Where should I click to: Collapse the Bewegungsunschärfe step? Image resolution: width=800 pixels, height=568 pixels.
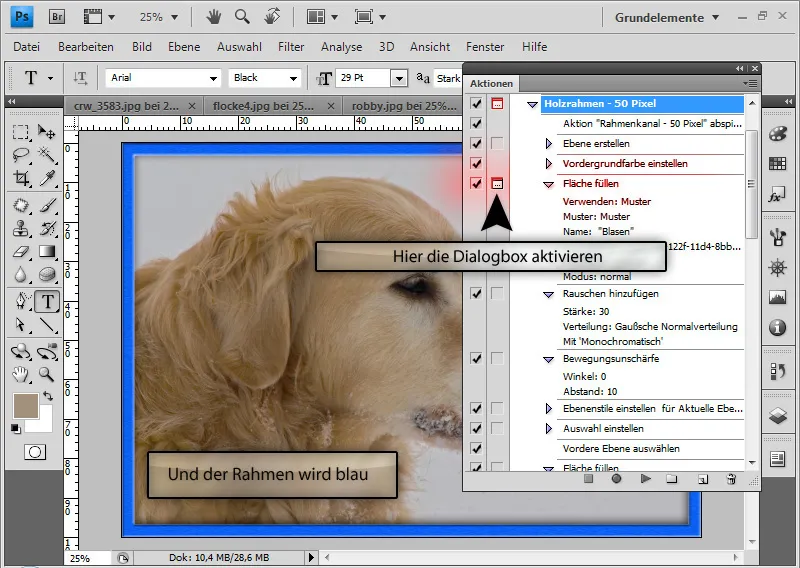click(548, 359)
